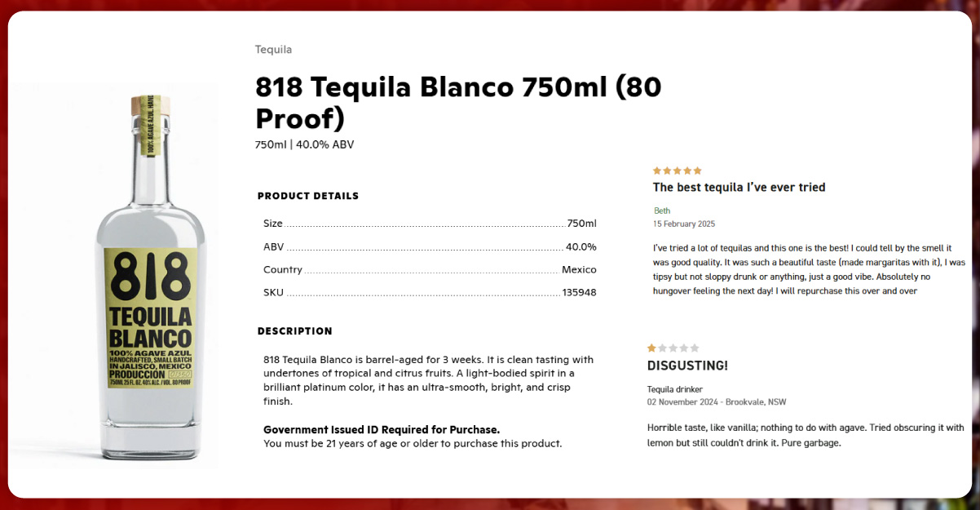Viewport: 980px width, 510px height.
Task: Click the five-star rating above Beth's review
Action: 677,171
